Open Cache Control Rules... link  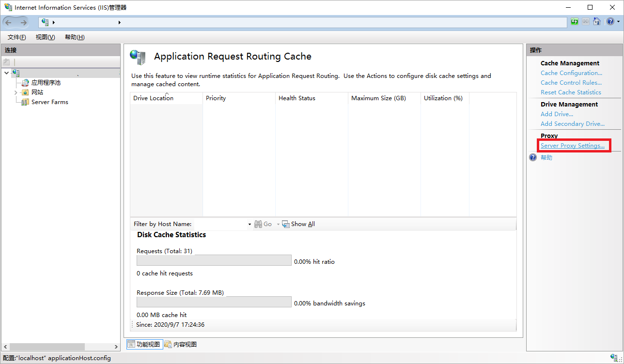point(571,83)
